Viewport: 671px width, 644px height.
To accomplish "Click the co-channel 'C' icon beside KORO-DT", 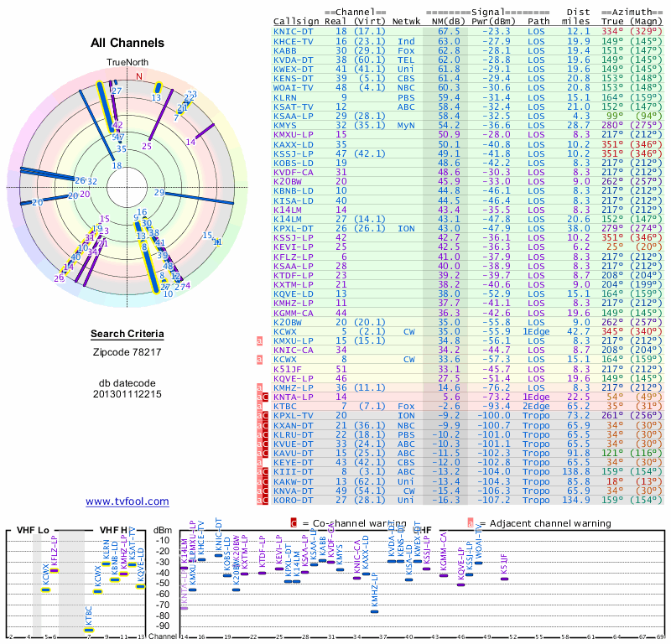I will (x=266, y=499).
